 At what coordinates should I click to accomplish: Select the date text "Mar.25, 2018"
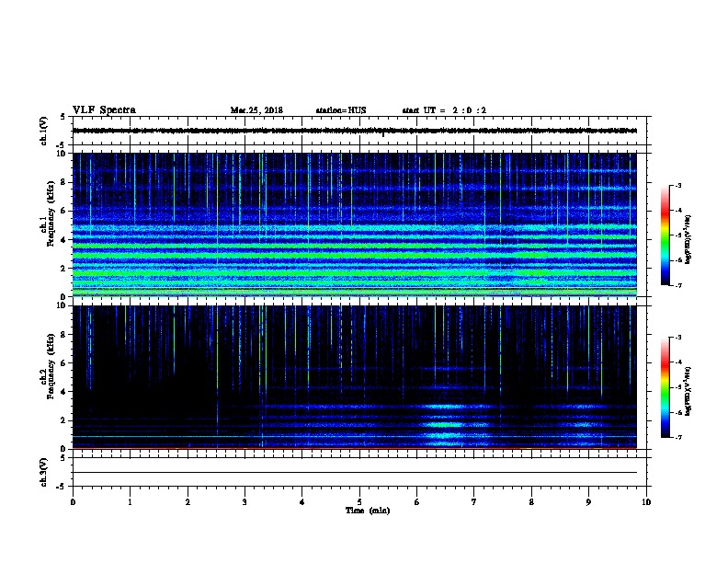click(x=256, y=110)
